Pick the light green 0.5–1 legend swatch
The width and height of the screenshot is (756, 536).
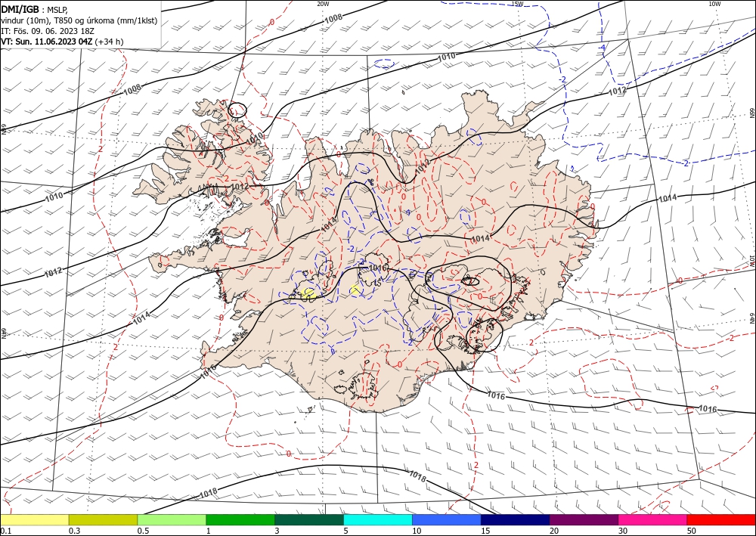172,519
